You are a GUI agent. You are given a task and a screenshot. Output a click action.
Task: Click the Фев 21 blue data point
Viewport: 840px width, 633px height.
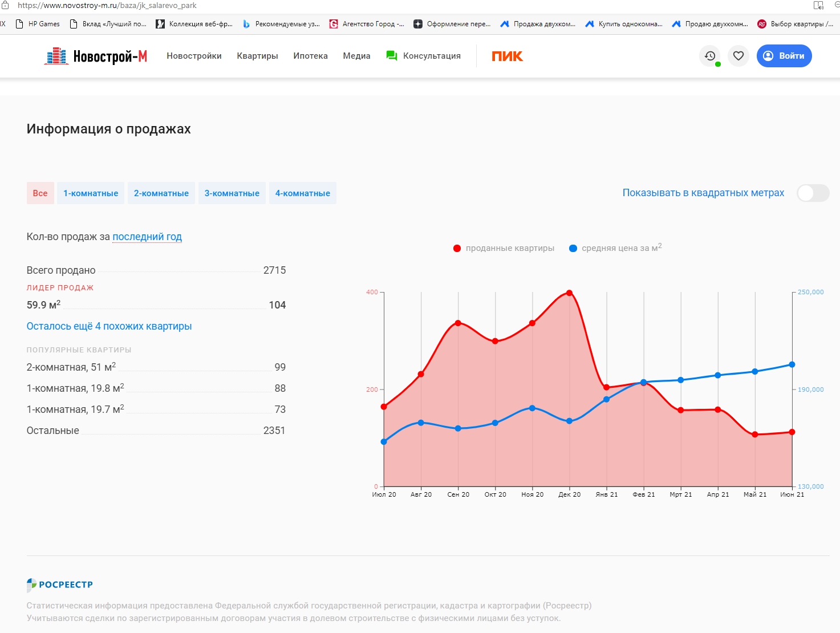click(643, 382)
